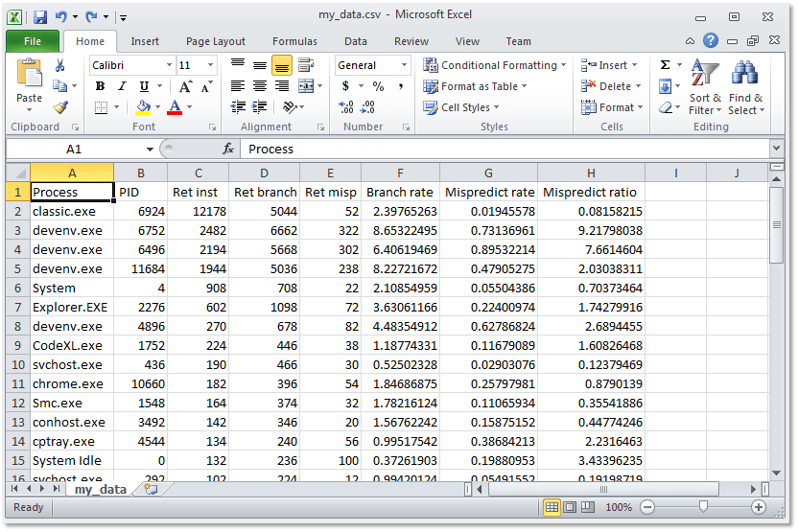This screenshot has height=532, width=798.
Task: Switch to the Page Layout tab
Action: click(x=215, y=41)
